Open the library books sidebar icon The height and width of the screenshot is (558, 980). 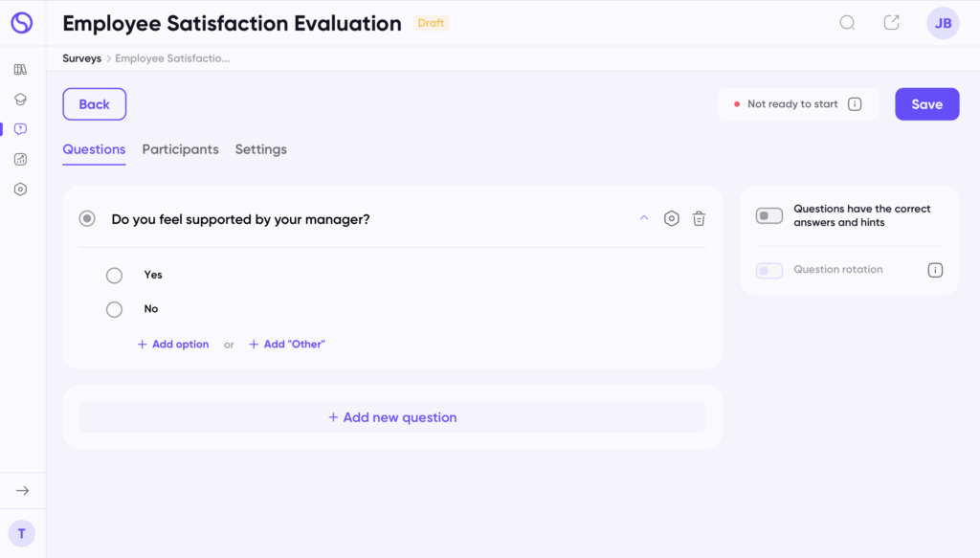pyautogui.click(x=20, y=70)
